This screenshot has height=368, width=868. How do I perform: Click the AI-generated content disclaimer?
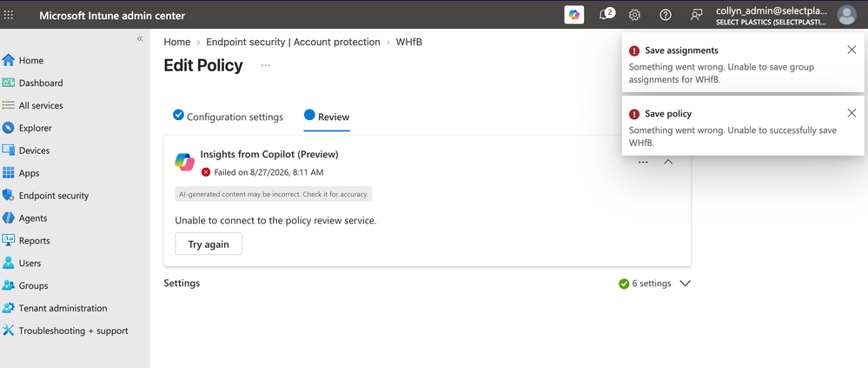click(274, 194)
